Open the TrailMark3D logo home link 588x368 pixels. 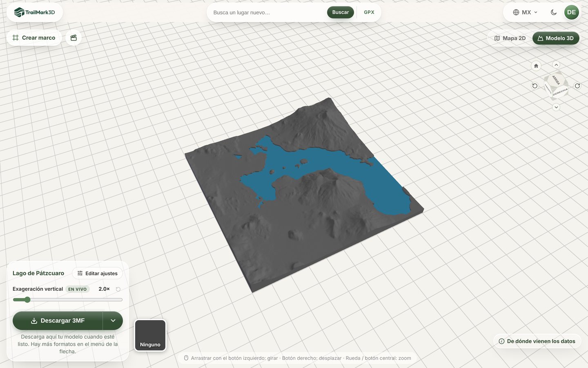34,12
